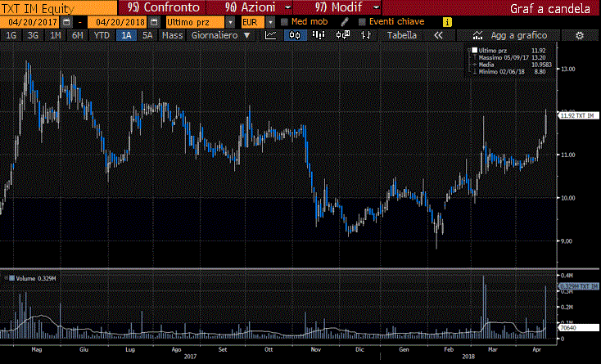
Task: Click the TXT IM Equity ticker field
Action: [x=59, y=8]
